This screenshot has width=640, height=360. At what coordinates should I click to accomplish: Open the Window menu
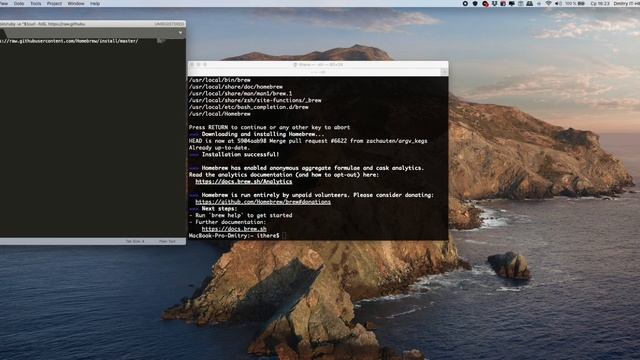[x=76, y=3]
